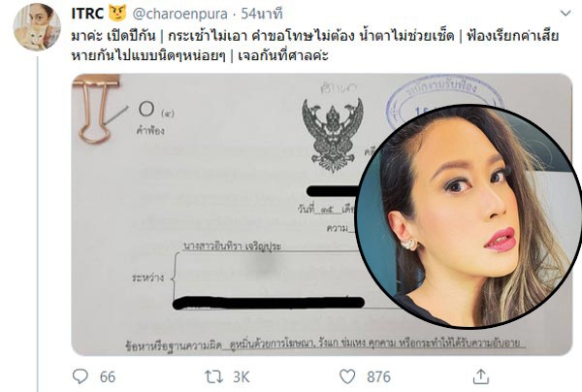Click the tweet text starting มาค่ะ เปิดปีกัน
The width and height of the screenshot is (582, 392).
tap(314, 46)
